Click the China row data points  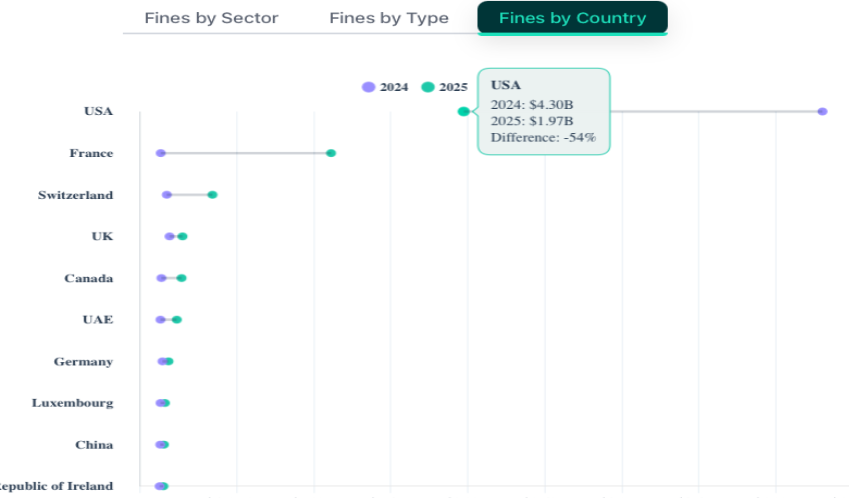click(x=162, y=445)
